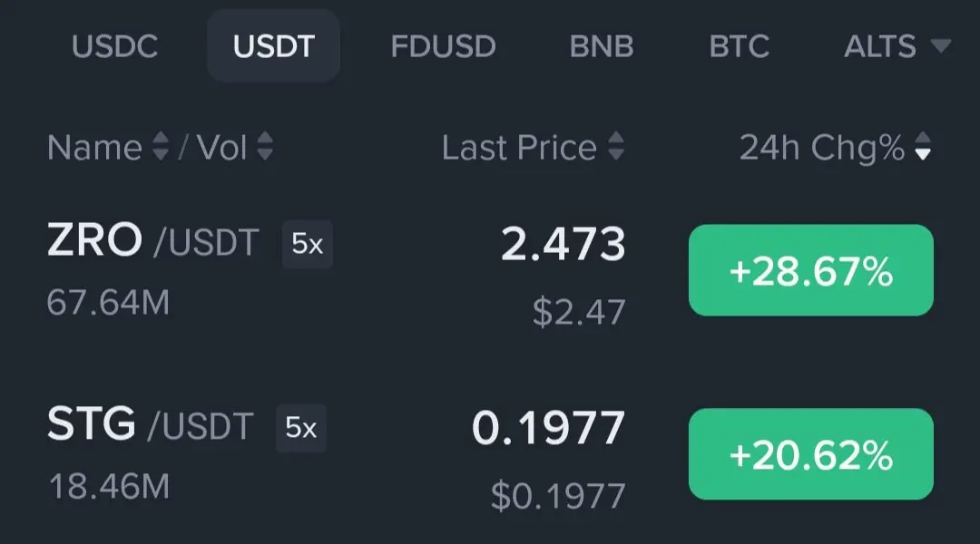Open the FDUSD tab
The height and width of the screenshot is (544, 980).
(x=443, y=46)
